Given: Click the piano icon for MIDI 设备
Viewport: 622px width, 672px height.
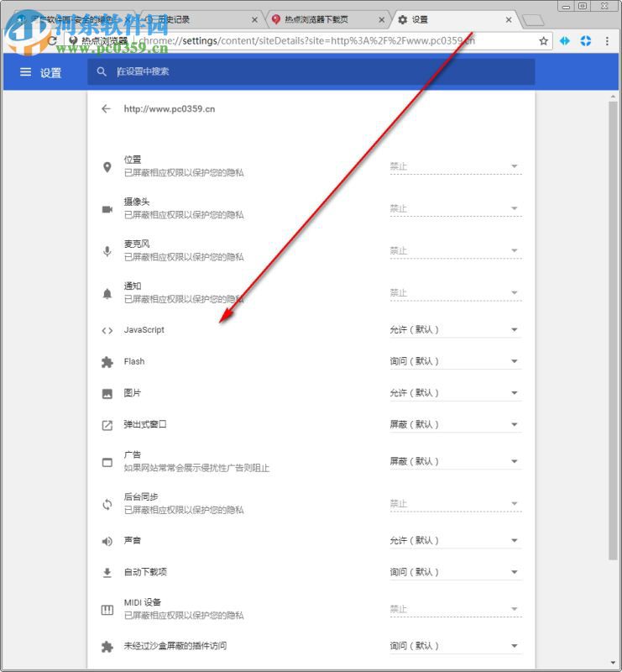Looking at the screenshot, I should pyautogui.click(x=107, y=610).
